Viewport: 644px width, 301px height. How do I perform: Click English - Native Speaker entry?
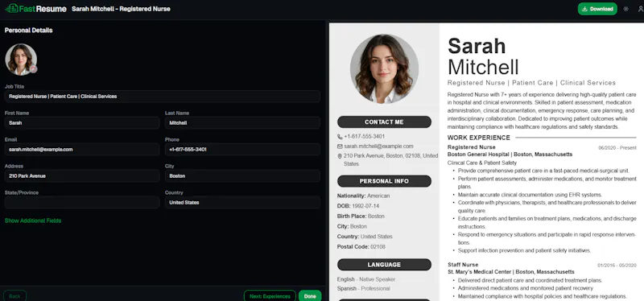pos(366,279)
